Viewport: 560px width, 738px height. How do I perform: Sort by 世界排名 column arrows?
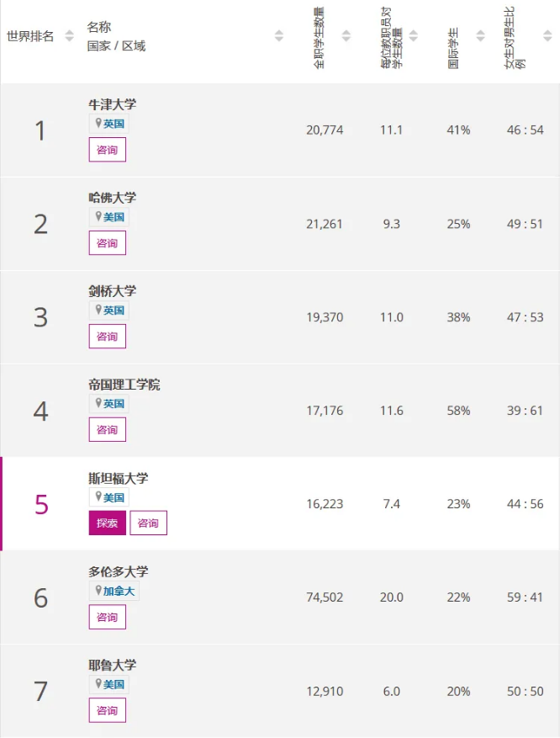pos(70,36)
